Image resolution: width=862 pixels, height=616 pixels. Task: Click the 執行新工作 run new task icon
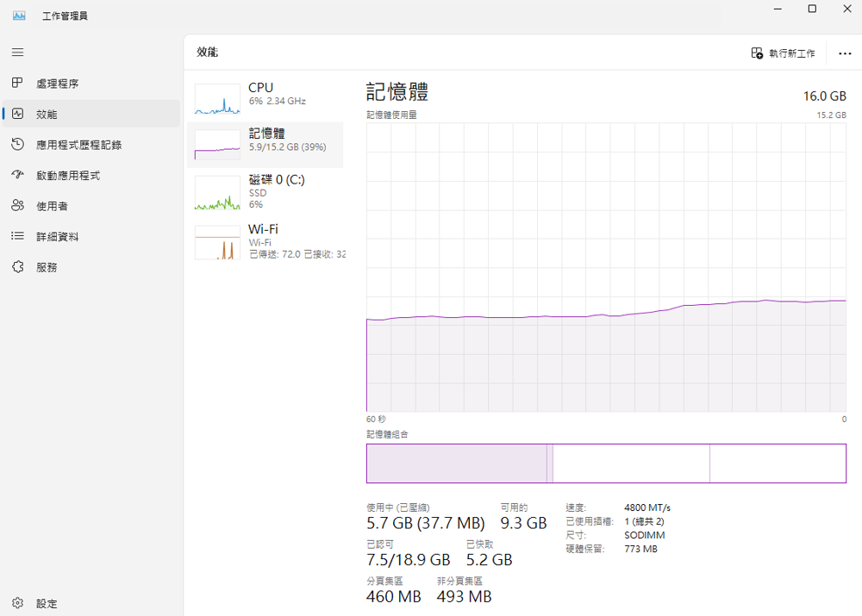[x=757, y=53]
